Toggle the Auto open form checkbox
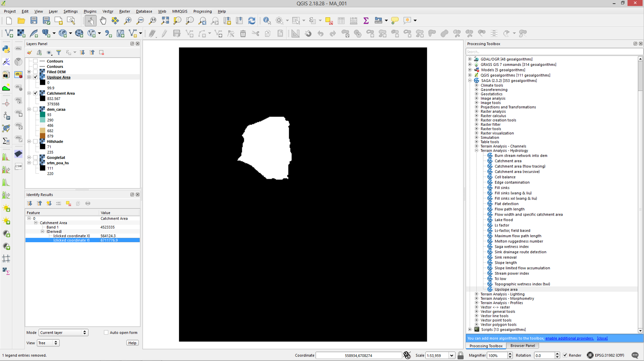Image resolution: width=644 pixels, height=361 pixels. (x=106, y=332)
